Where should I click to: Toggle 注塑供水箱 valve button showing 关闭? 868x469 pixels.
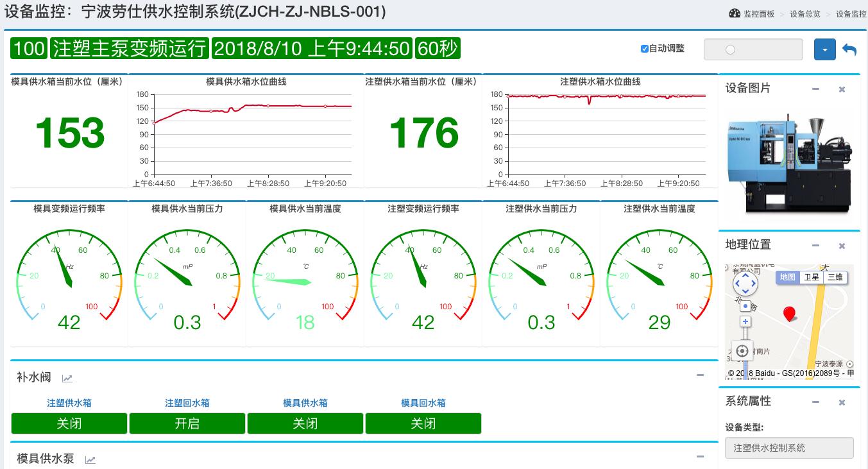[x=69, y=423]
